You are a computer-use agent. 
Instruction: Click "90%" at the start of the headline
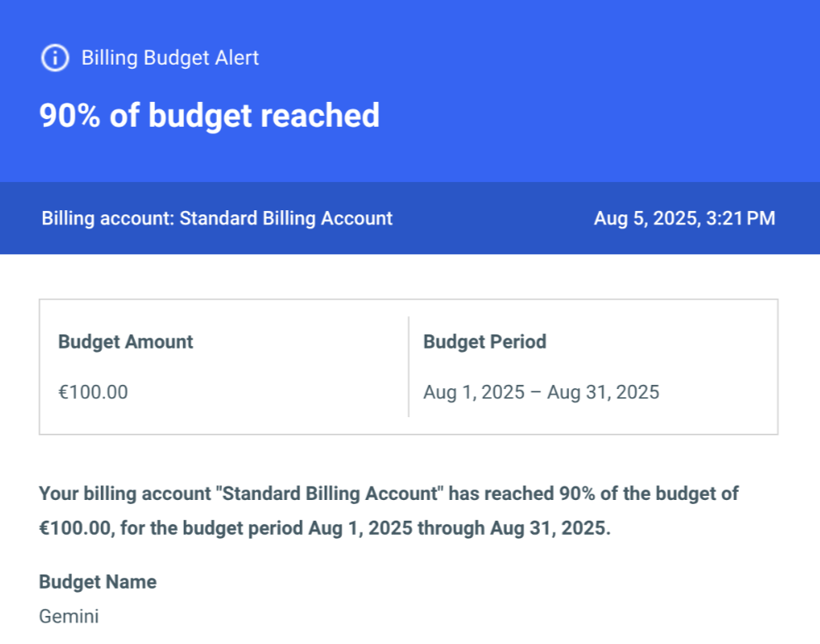70,116
